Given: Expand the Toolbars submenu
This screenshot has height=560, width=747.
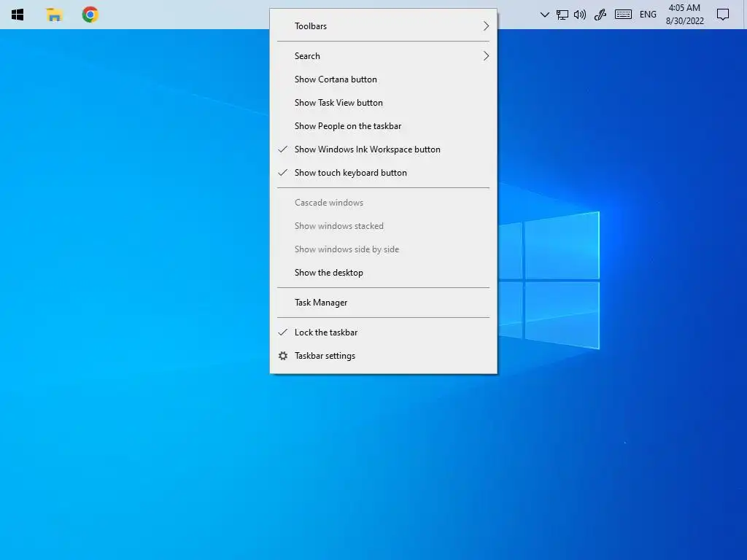Looking at the screenshot, I should (384, 26).
